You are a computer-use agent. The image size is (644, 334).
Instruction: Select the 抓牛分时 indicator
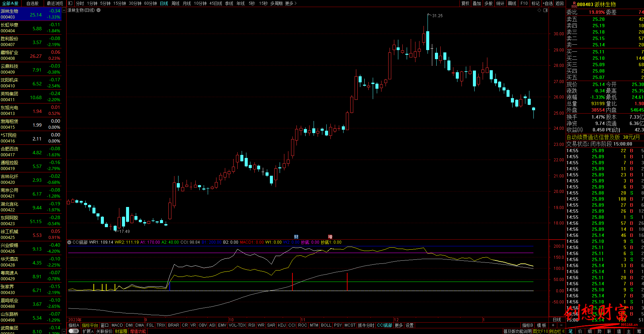point(366,325)
